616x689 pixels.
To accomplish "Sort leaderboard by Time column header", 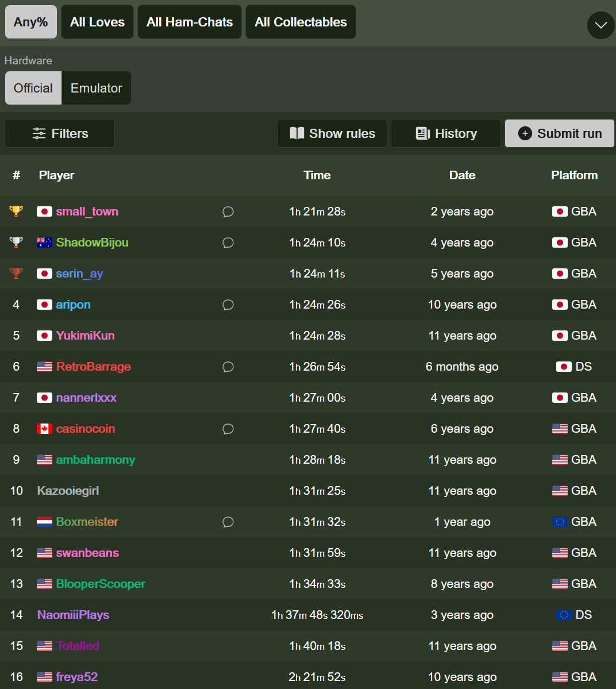I will click(317, 175).
